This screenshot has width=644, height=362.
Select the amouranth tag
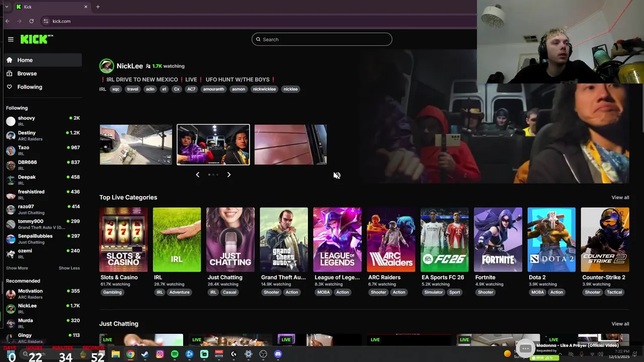click(x=213, y=89)
